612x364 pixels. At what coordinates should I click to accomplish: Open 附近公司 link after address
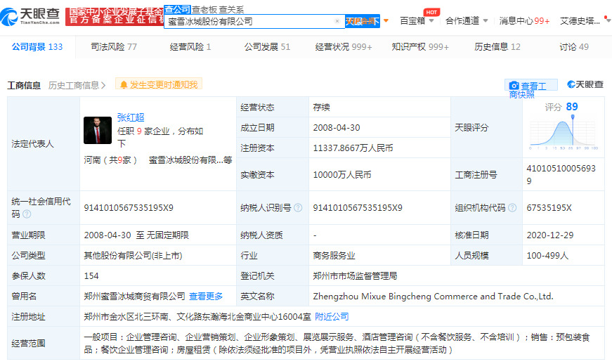(332, 317)
